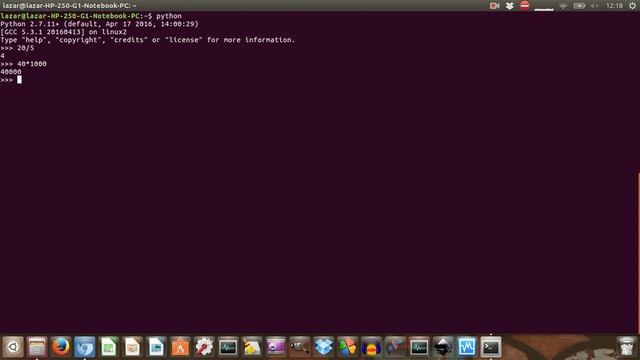This screenshot has width=640, height=360.
Task: Click the recording indicator in top panel
Action: [495, 6]
